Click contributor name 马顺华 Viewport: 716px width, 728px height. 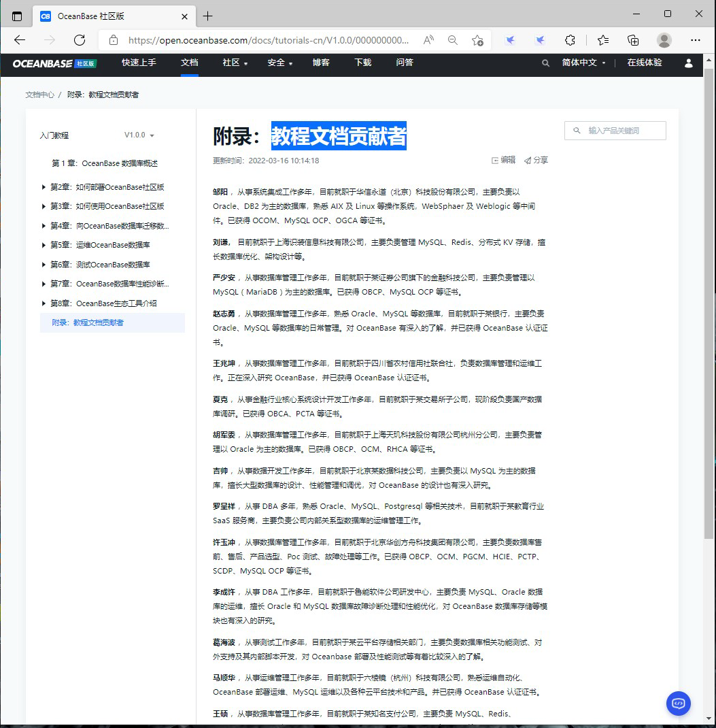[224, 678]
